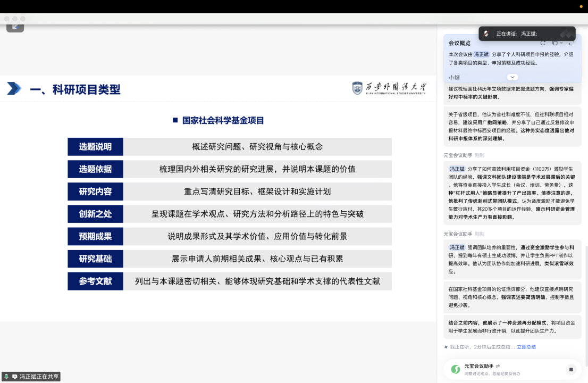Click the green 元宝 assistant logo
Screen dimensions: 588x383
(x=455, y=369)
